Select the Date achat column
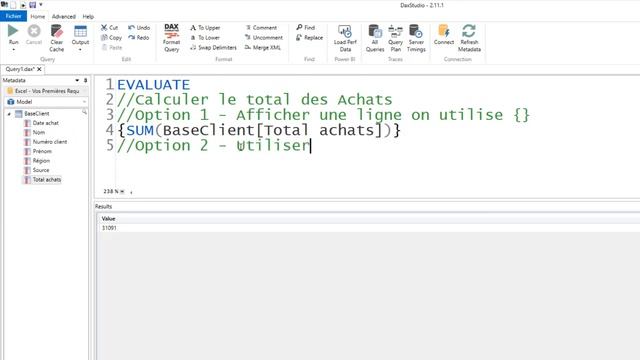The width and height of the screenshot is (640, 360). point(45,123)
